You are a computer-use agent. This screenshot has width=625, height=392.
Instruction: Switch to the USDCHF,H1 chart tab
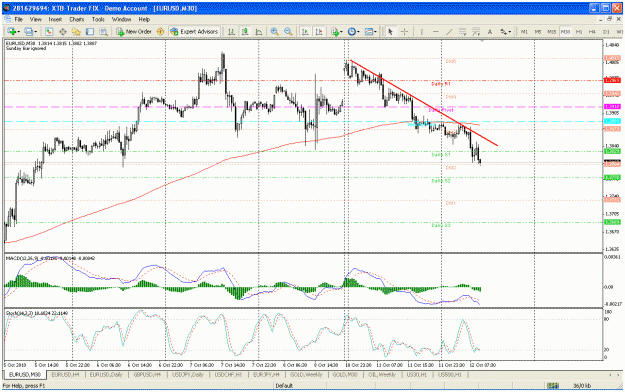(228, 375)
